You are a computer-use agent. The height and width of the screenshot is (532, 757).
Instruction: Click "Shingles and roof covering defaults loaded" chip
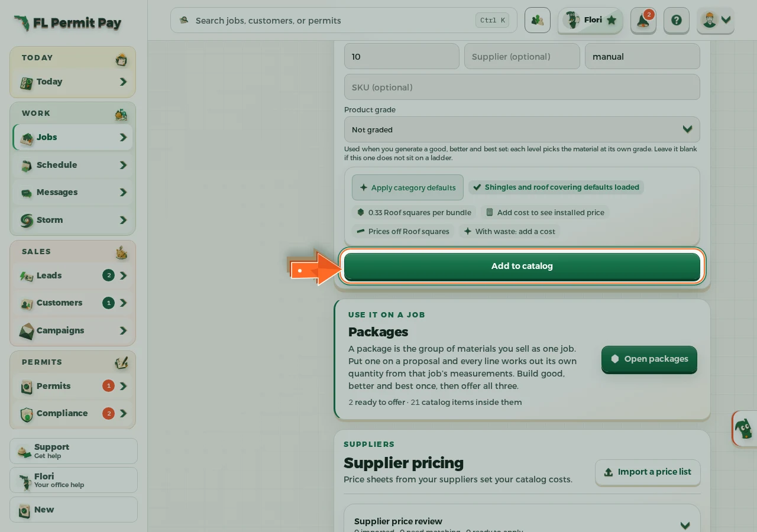point(556,187)
